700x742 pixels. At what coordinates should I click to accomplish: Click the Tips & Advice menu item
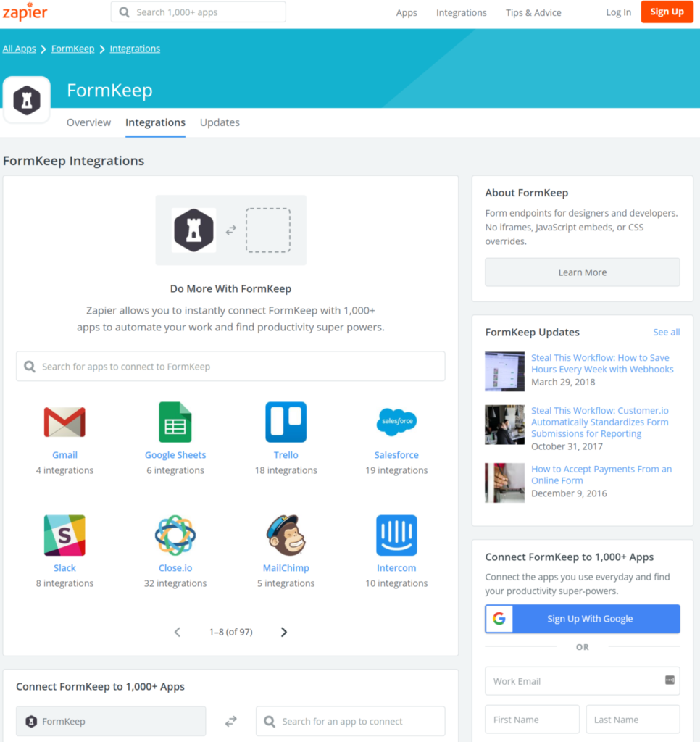533,12
